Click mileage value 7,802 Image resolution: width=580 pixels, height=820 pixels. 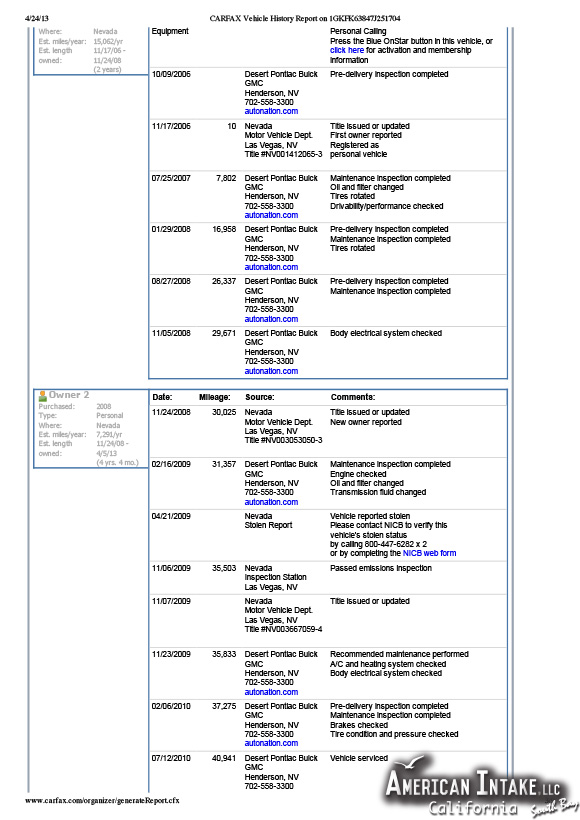click(x=226, y=178)
